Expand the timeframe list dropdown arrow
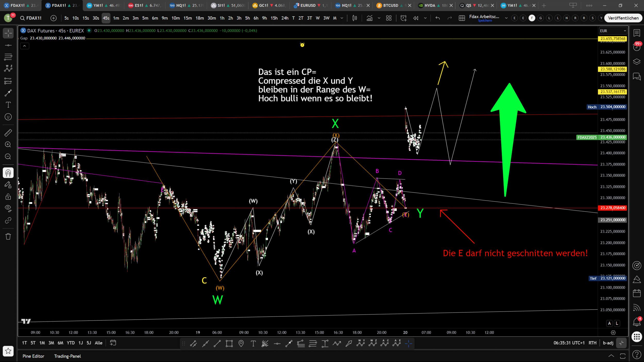 coord(342,18)
